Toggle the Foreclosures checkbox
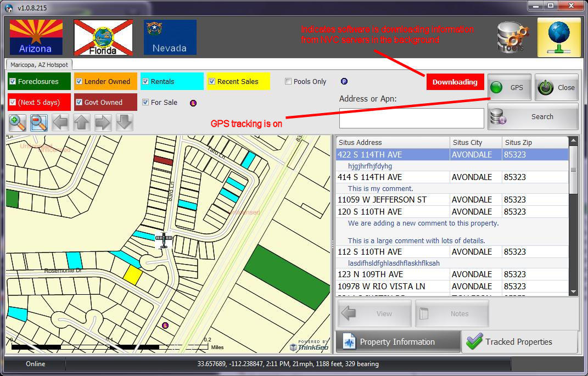Viewport: 588px width, 376px height. click(x=13, y=81)
